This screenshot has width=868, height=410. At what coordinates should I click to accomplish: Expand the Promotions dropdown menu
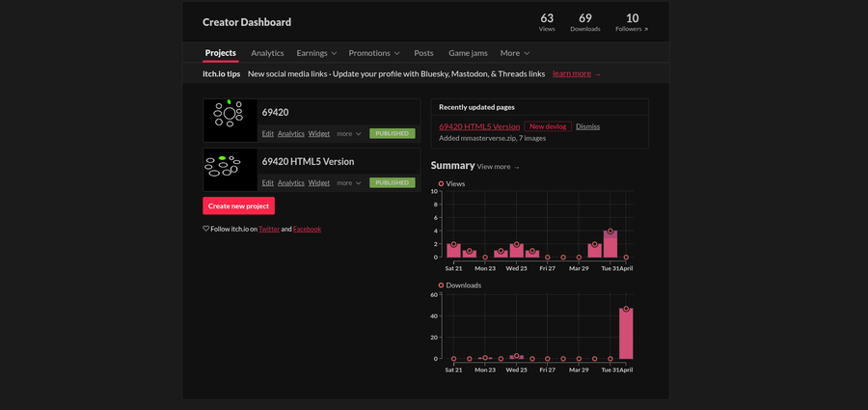coord(374,53)
